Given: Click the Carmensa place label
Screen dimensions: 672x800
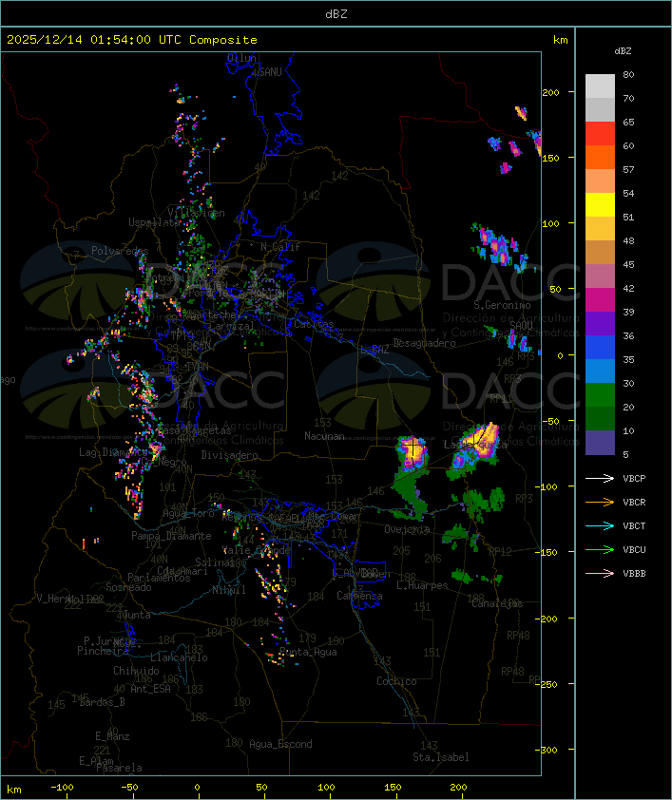Looking at the screenshot, I should 359,596.
